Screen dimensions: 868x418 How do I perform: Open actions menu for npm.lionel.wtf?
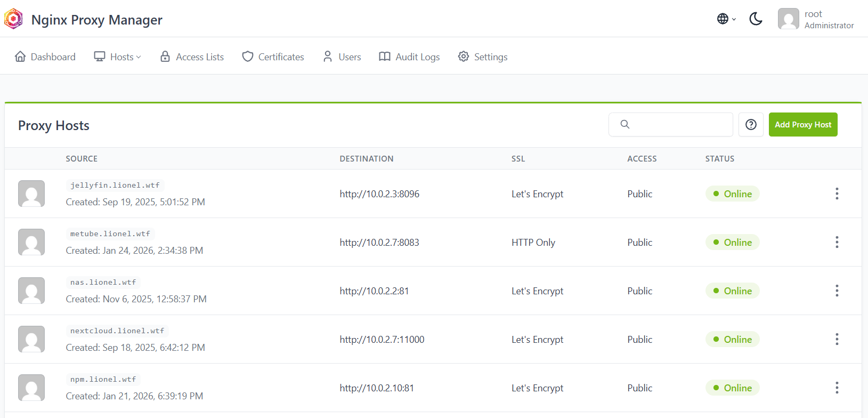point(837,388)
